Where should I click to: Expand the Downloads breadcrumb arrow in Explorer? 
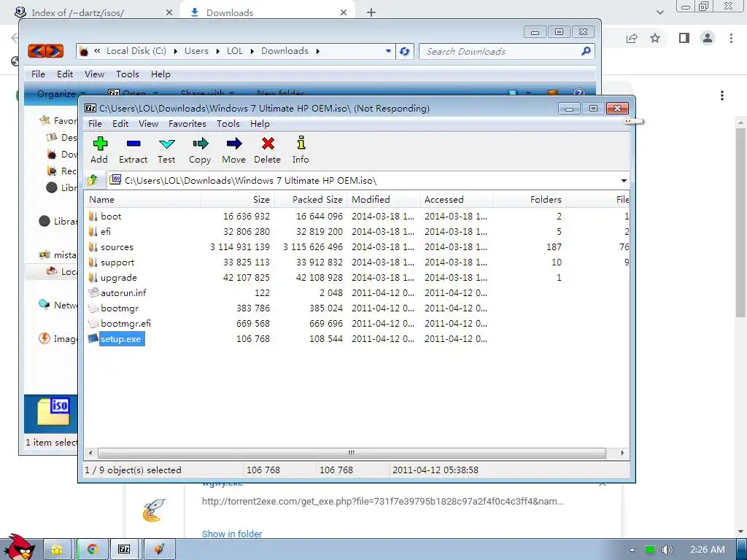318,51
